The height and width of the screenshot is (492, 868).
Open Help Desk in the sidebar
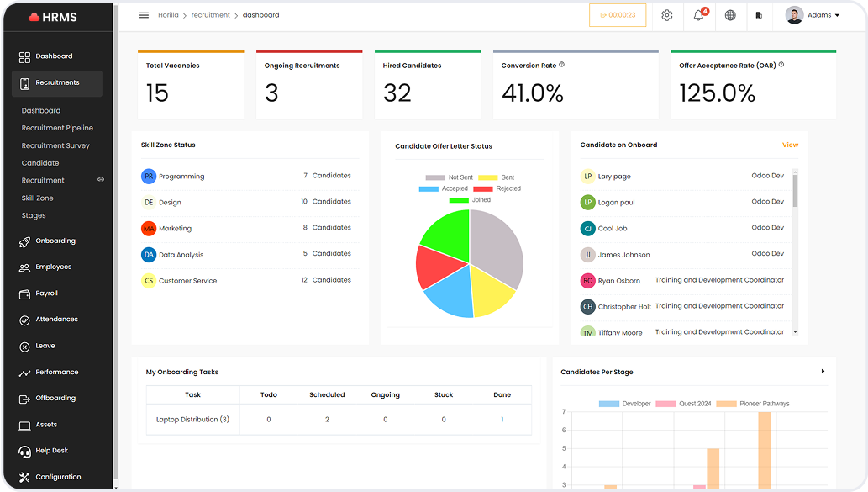click(x=51, y=451)
